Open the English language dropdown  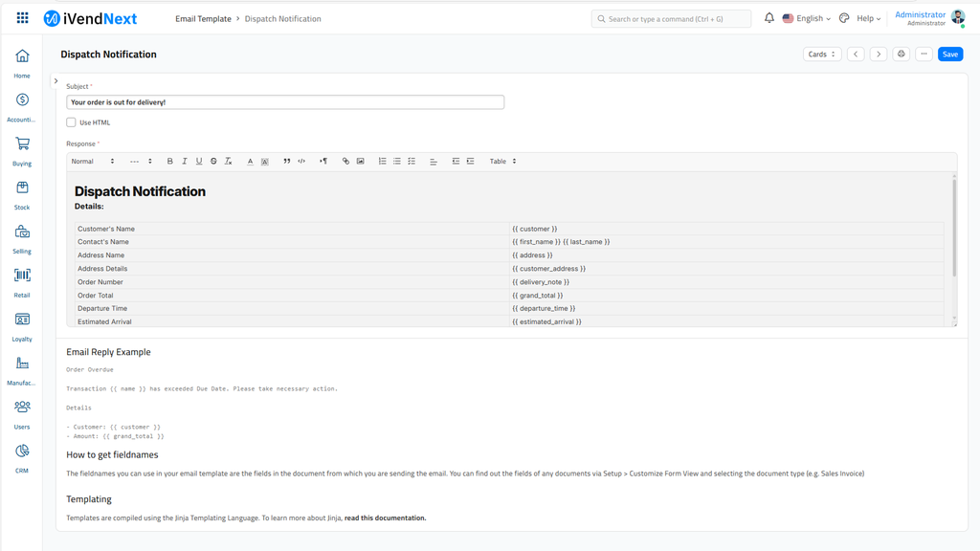coord(807,18)
